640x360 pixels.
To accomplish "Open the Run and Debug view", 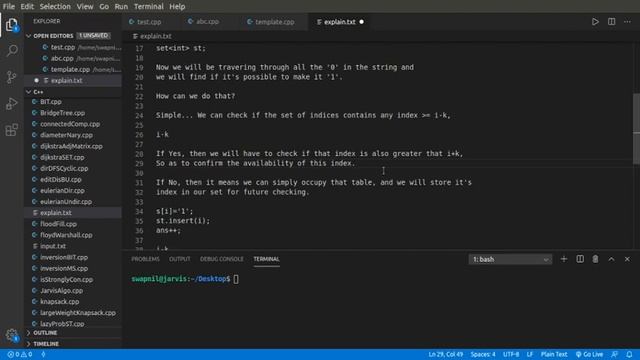I will point(12,104).
